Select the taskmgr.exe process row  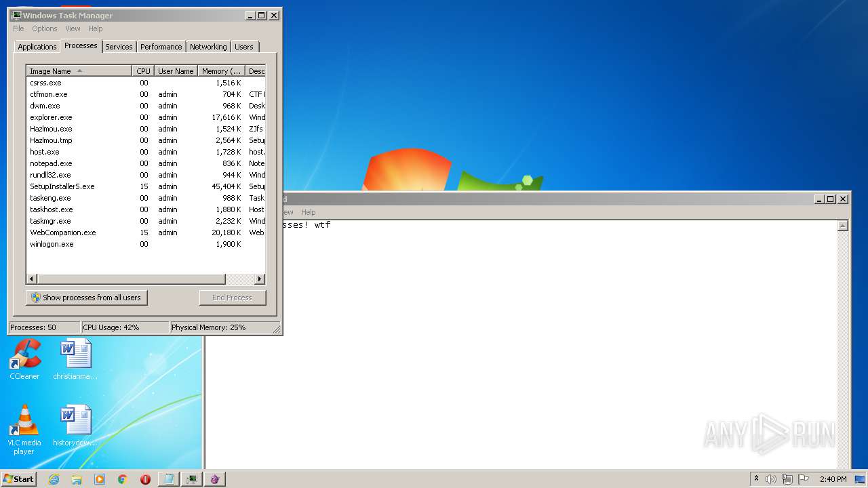click(146, 221)
